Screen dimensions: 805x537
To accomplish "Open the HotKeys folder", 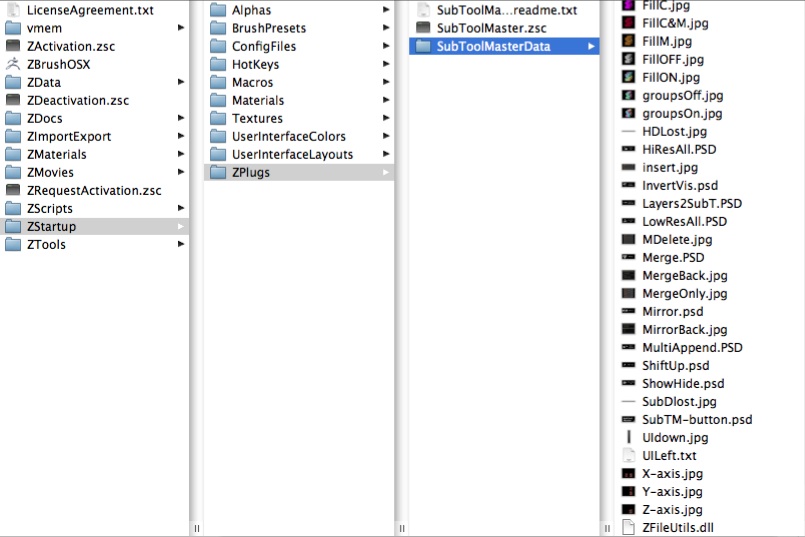I will (x=299, y=64).
